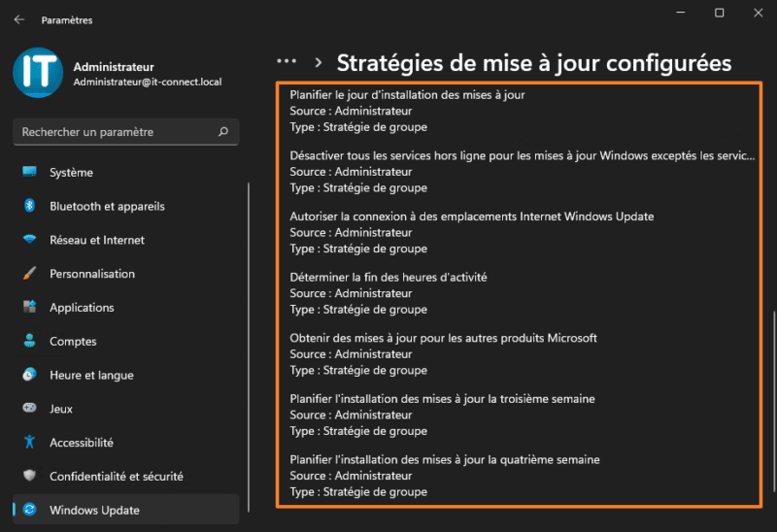This screenshot has width=777, height=532.
Task: Open Comptes settings
Action: pyautogui.click(x=126, y=341)
